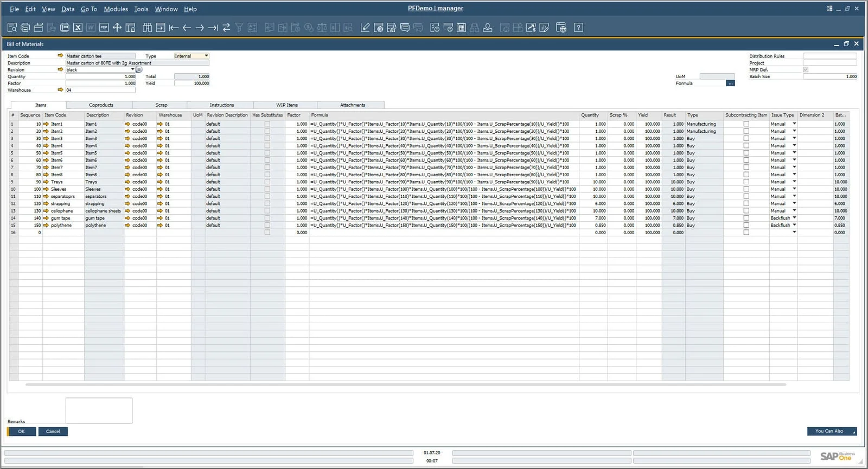Click the Print toolbar icon
Image resolution: width=868 pixels, height=469 pixels.
click(x=25, y=28)
